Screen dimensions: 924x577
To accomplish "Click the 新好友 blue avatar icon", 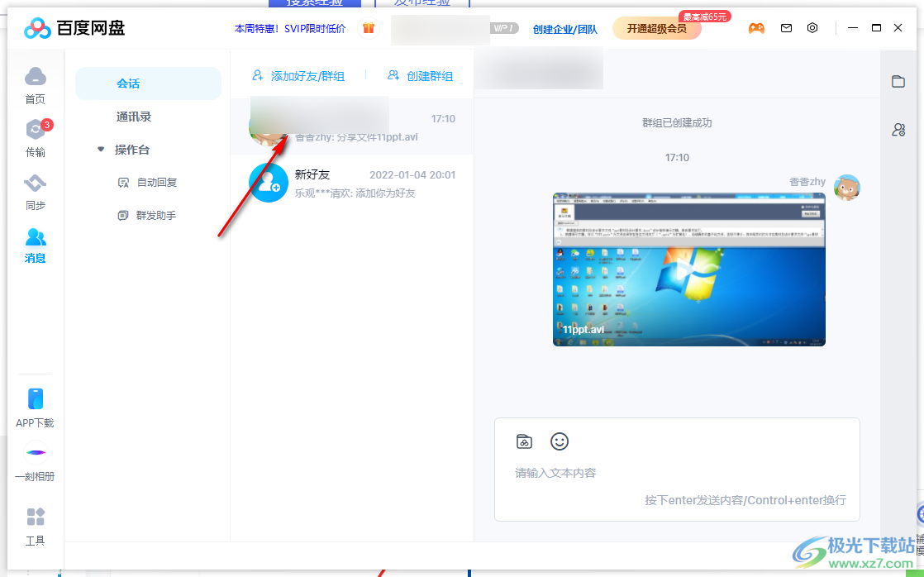I will pos(269,183).
